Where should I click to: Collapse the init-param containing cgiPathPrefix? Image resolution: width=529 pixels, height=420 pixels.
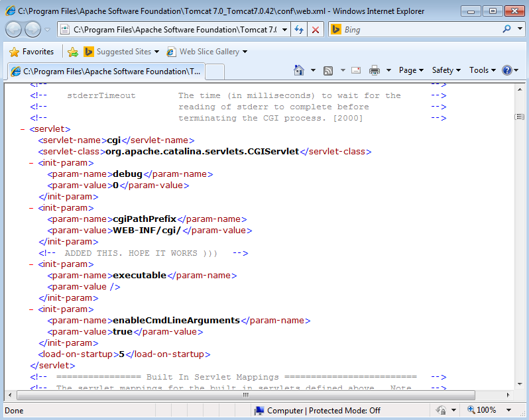31,208
